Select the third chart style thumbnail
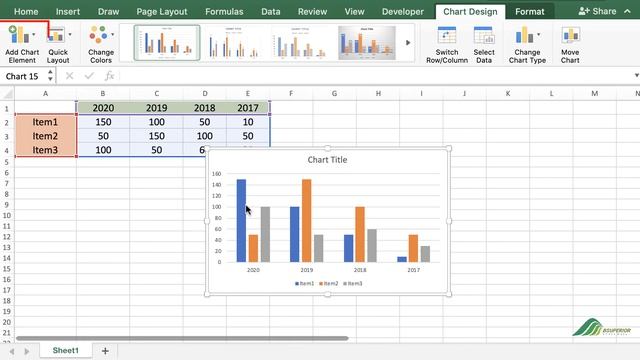This screenshot has width=640, height=360. pos(300,42)
